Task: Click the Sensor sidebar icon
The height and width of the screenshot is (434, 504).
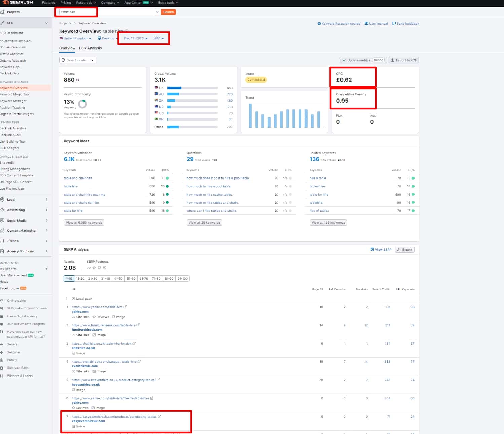Action: 2,345
